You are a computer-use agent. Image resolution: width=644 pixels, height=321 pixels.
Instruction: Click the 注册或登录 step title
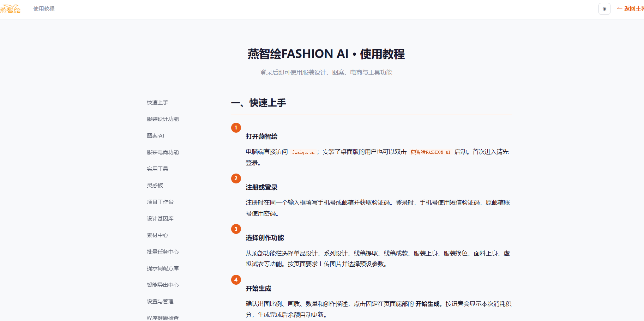tap(261, 187)
